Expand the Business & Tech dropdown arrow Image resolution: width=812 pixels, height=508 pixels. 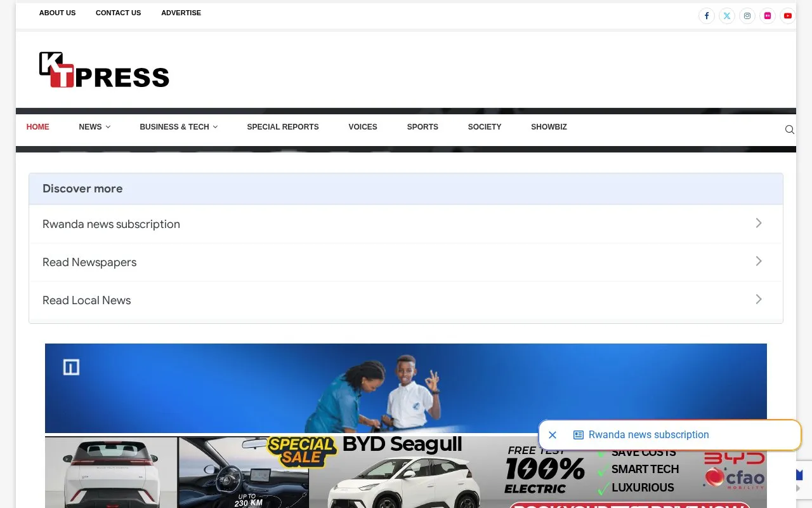[215, 127]
